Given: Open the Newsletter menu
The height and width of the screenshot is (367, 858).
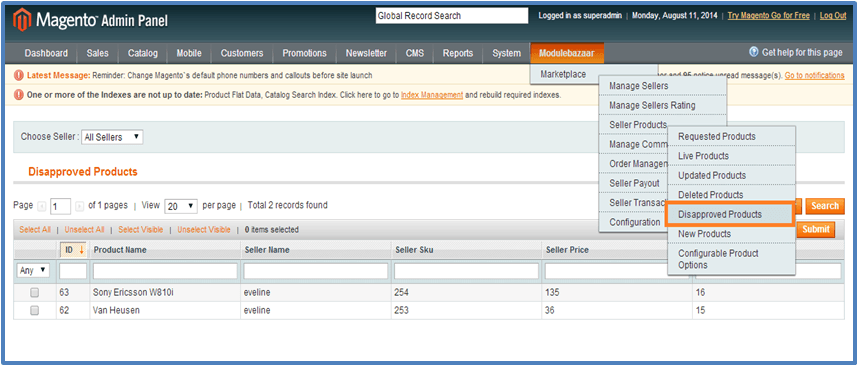Looking at the screenshot, I should (366, 53).
